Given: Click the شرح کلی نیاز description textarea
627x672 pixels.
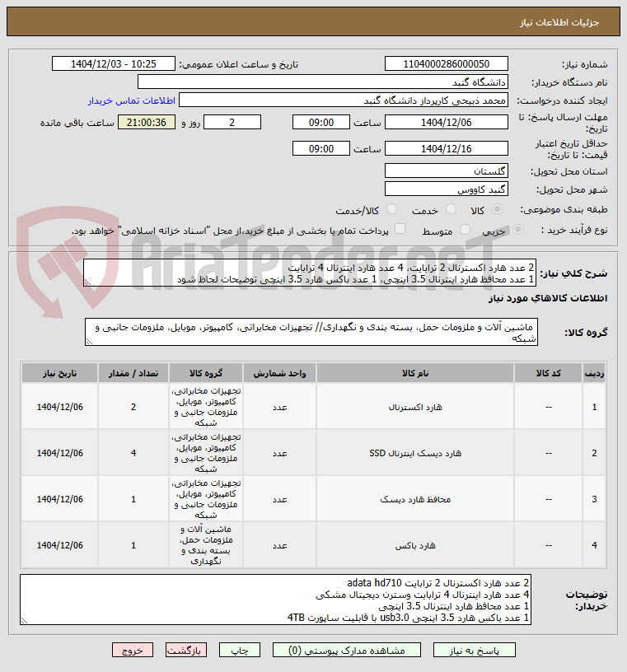Looking at the screenshot, I should coord(310,273).
